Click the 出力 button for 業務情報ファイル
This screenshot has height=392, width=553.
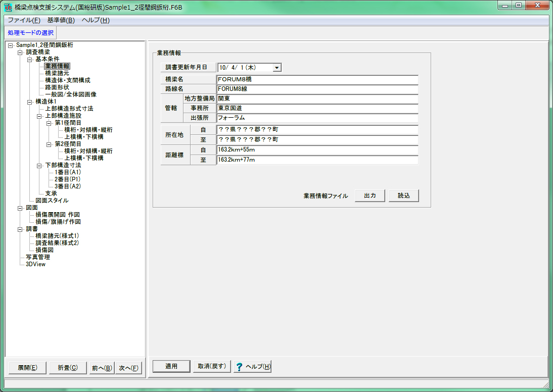pyautogui.click(x=370, y=195)
